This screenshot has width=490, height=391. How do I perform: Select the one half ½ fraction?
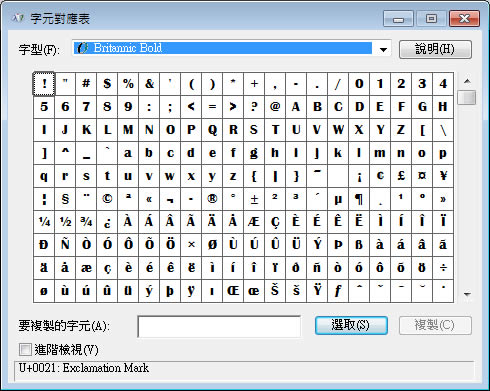coord(65,222)
